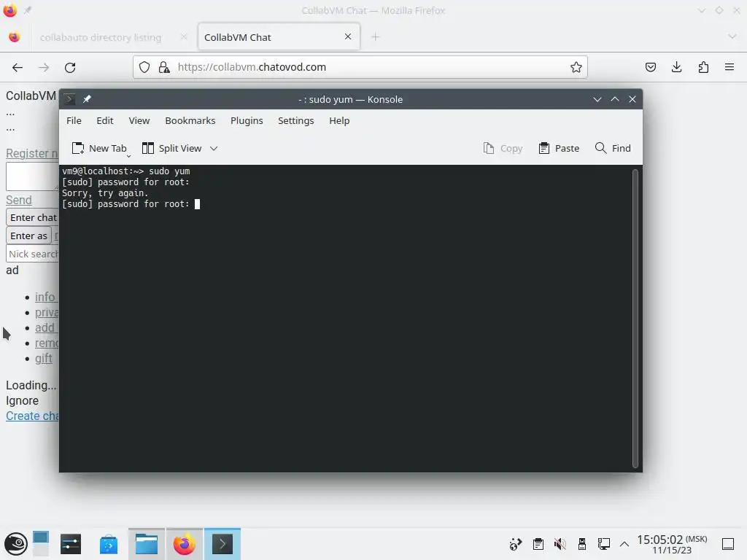Open the Firefox downloads panel
The width and height of the screenshot is (747, 560).
676,67
